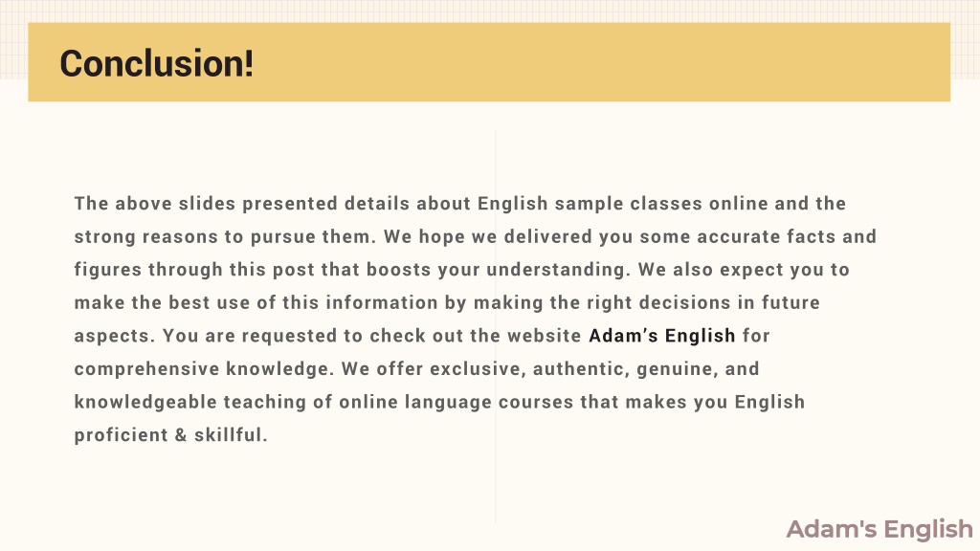
Task: Select the Conclusion! heading text
Action: pyautogui.click(x=157, y=63)
